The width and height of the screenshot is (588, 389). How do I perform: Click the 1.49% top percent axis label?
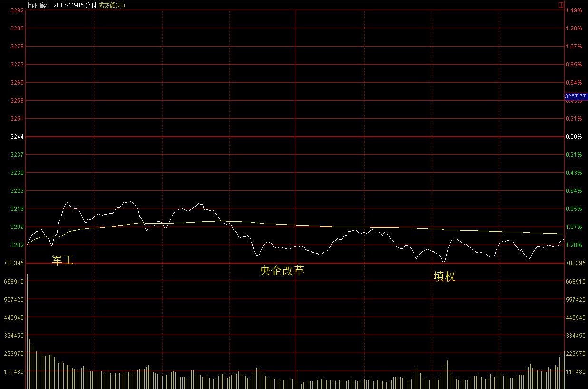[x=574, y=10]
